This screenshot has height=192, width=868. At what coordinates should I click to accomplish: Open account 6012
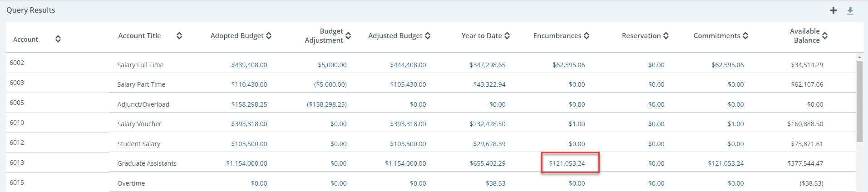pyautogui.click(x=17, y=143)
